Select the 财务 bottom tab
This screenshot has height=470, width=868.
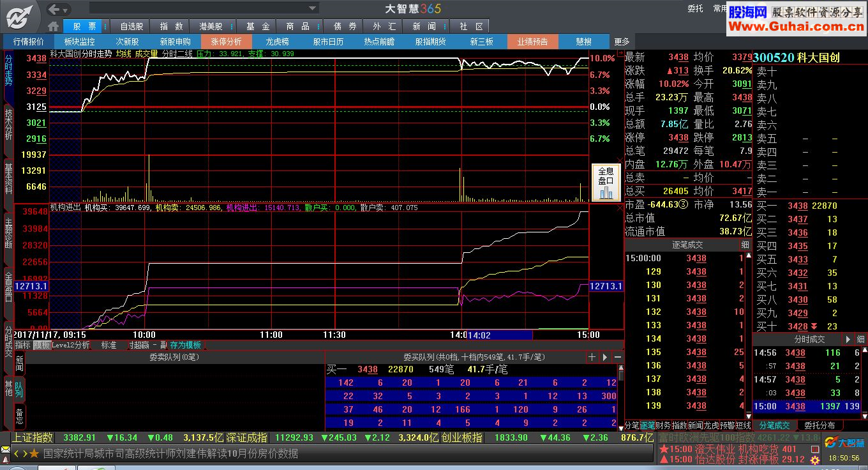click(x=663, y=425)
